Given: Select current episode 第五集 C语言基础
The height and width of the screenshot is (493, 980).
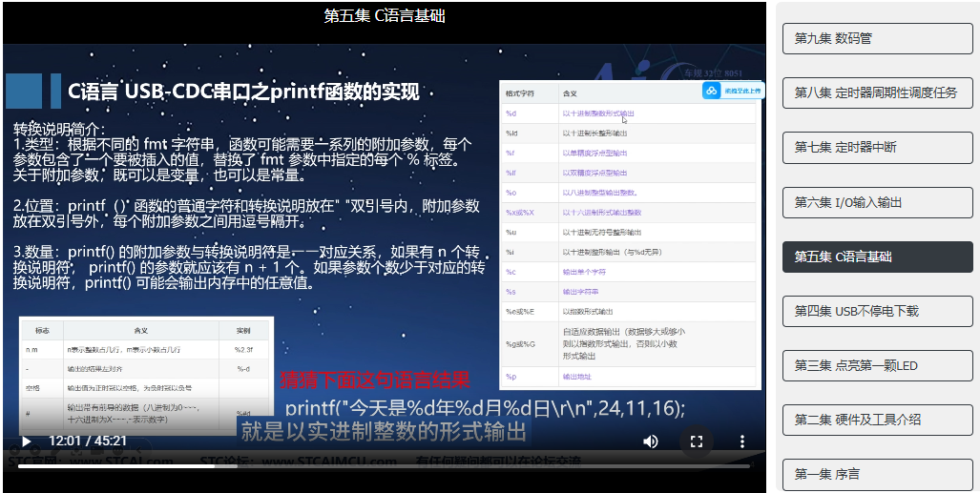Looking at the screenshot, I should point(878,257).
